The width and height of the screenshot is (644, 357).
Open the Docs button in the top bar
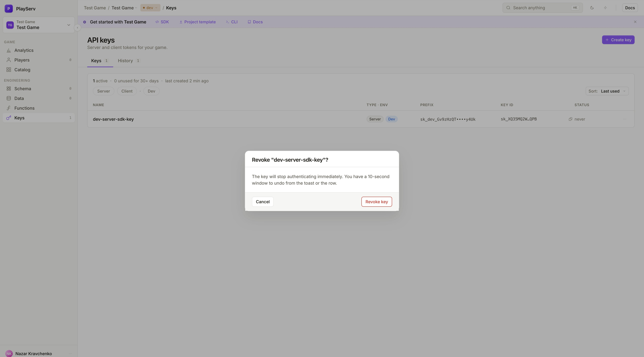click(x=630, y=8)
